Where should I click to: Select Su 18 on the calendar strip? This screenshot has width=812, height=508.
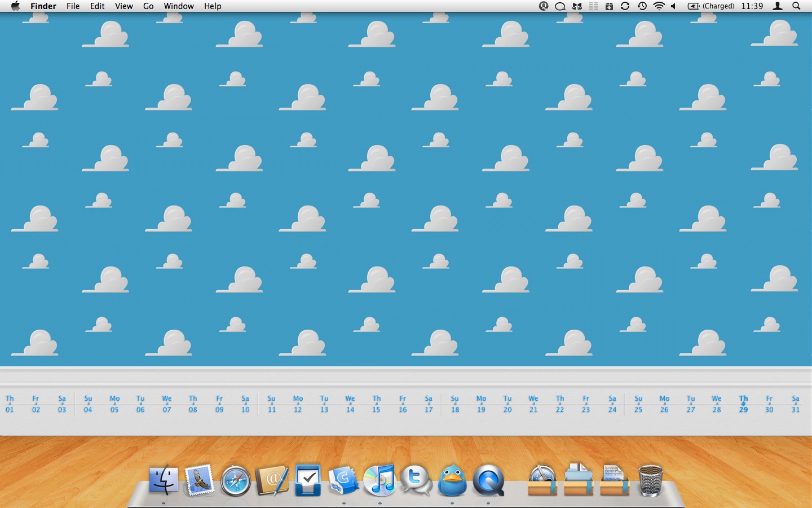[455, 404]
